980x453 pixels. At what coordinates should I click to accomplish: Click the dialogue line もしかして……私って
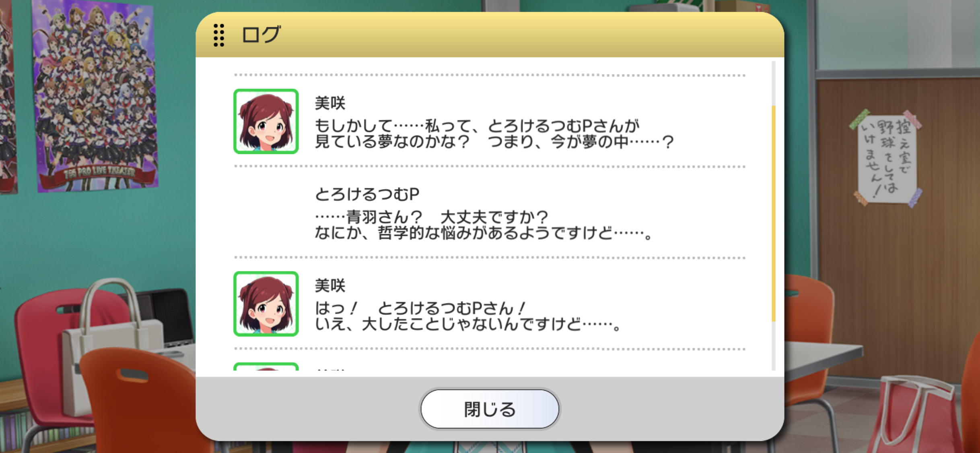click(477, 126)
